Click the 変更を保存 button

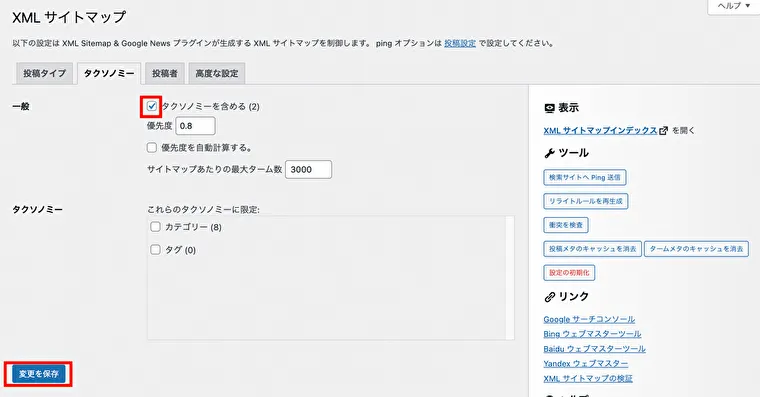pyautogui.click(x=39, y=374)
